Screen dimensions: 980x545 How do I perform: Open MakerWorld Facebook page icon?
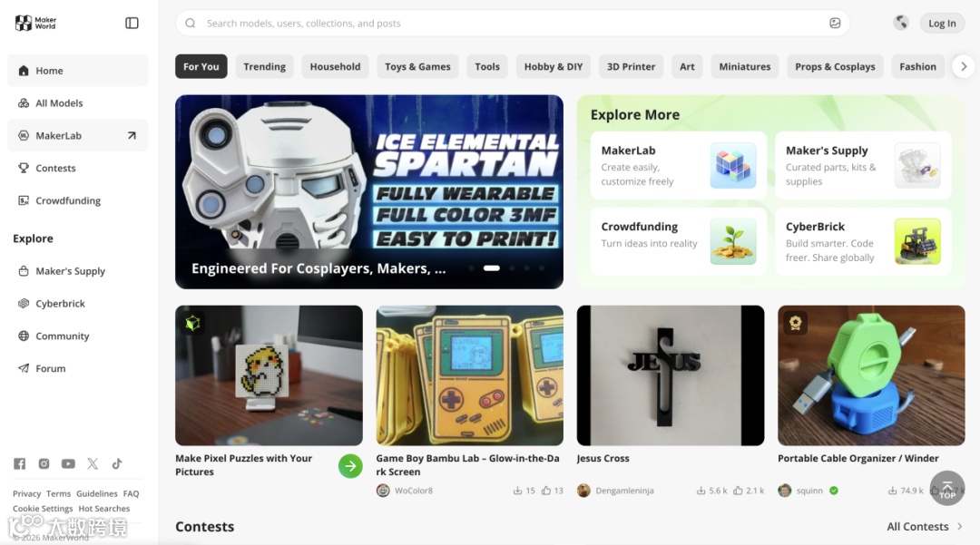(19, 463)
